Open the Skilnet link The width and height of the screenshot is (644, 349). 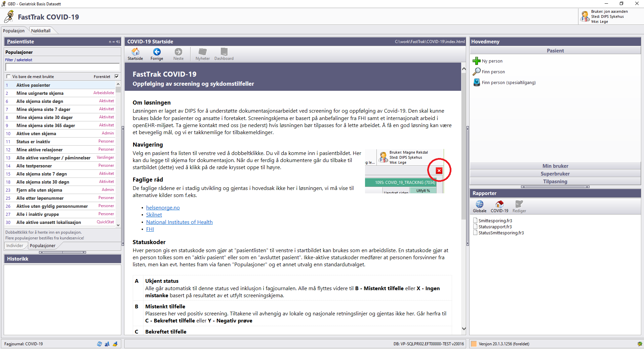154,215
